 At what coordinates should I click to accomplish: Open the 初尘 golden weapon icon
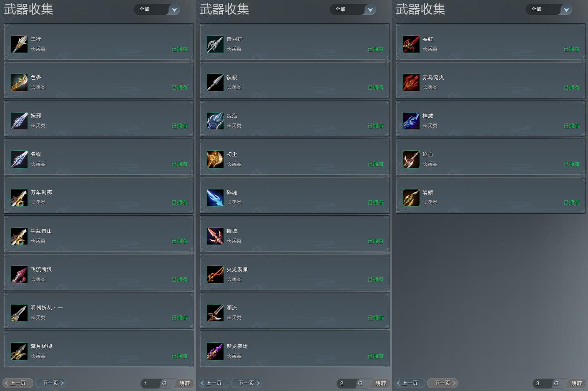point(215,159)
